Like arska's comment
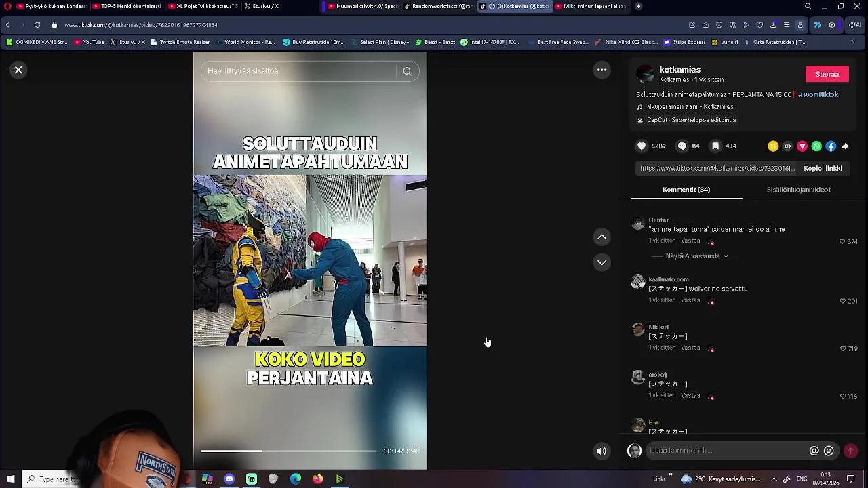 (842, 396)
